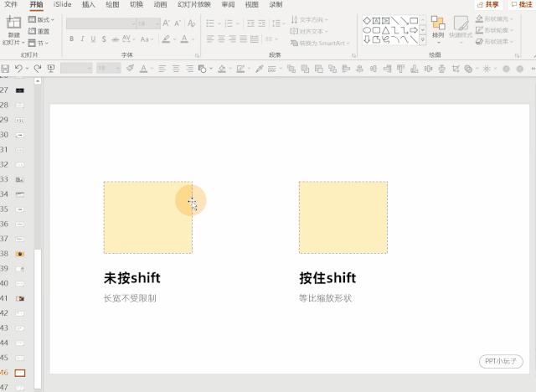Click the Save icon in quick toolbar
This screenshot has height=392, width=536.
pyautogui.click(x=5, y=69)
